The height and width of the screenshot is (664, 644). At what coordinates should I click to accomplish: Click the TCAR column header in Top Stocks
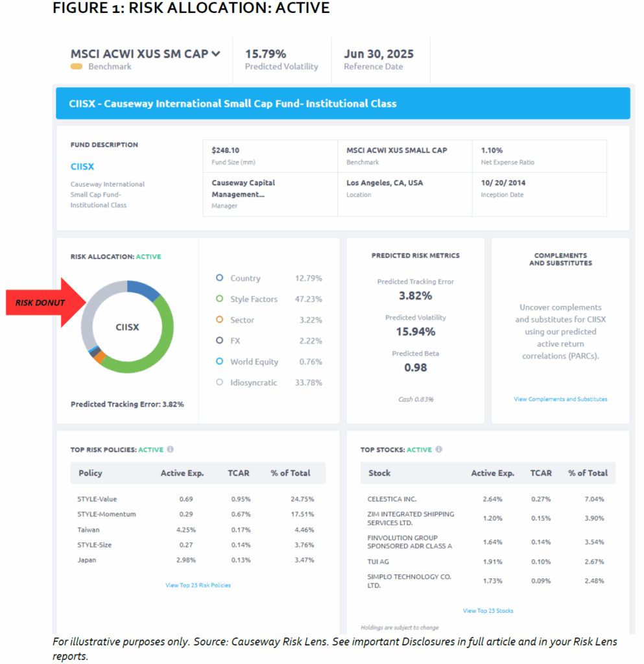(x=540, y=473)
